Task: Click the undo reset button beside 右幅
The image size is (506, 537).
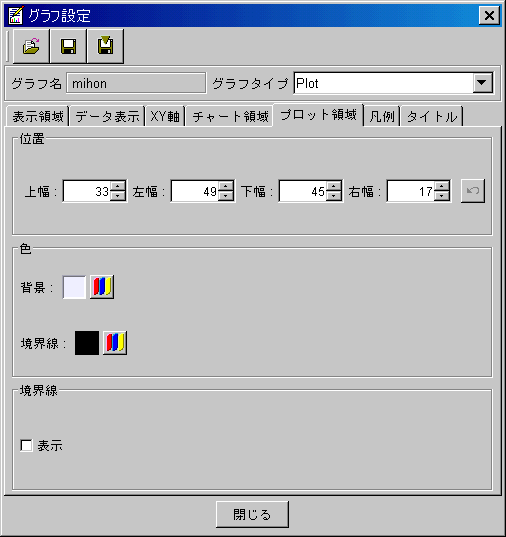Action: (473, 191)
